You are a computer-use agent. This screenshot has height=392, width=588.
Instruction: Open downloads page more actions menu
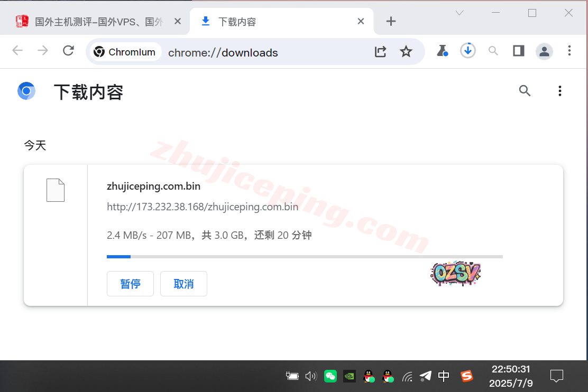(x=559, y=91)
